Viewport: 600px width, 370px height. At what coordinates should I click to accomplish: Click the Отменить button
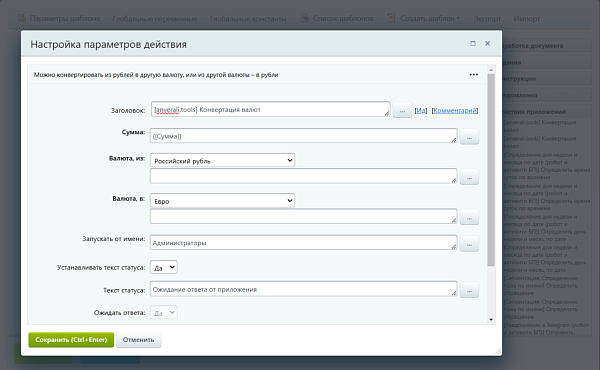(x=139, y=340)
